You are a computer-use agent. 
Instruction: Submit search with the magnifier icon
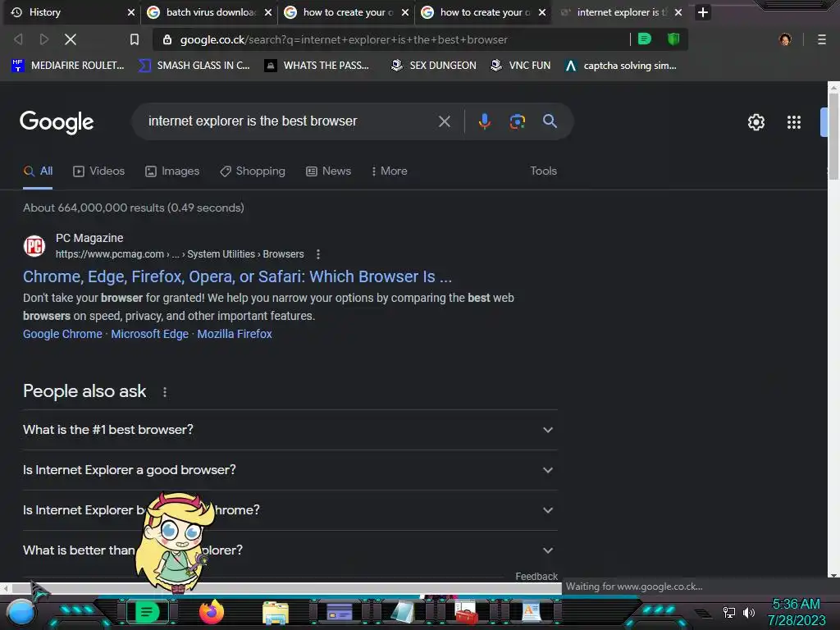coord(550,121)
